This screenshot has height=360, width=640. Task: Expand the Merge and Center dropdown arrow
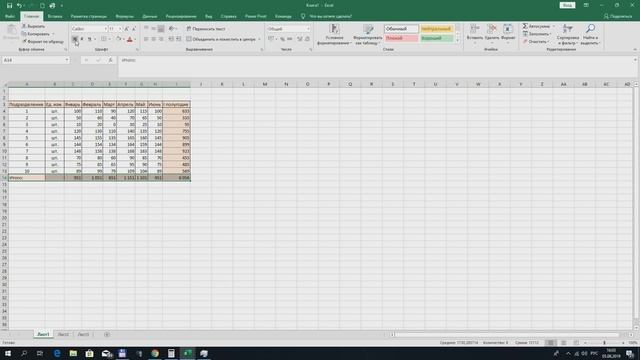click(x=259, y=39)
